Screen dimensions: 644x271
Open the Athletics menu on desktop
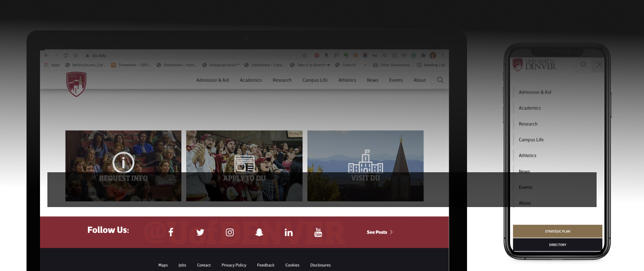[x=347, y=80]
